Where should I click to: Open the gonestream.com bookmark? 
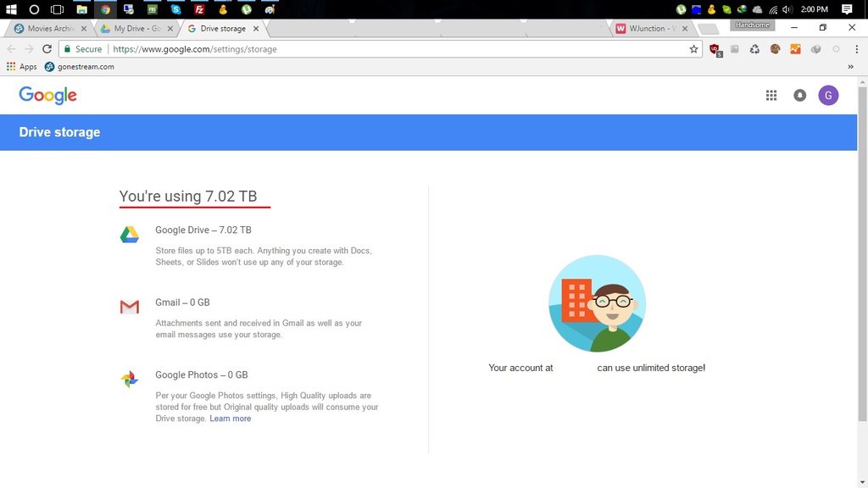(x=80, y=67)
